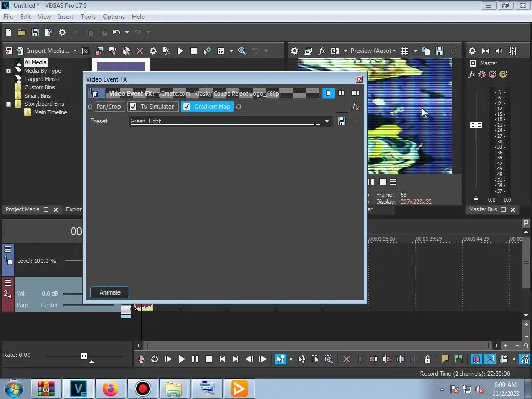Image resolution: width=532 pixels, height=399 pixels.
Task: Open the Windows Start menu
Action: click(14, 389)
